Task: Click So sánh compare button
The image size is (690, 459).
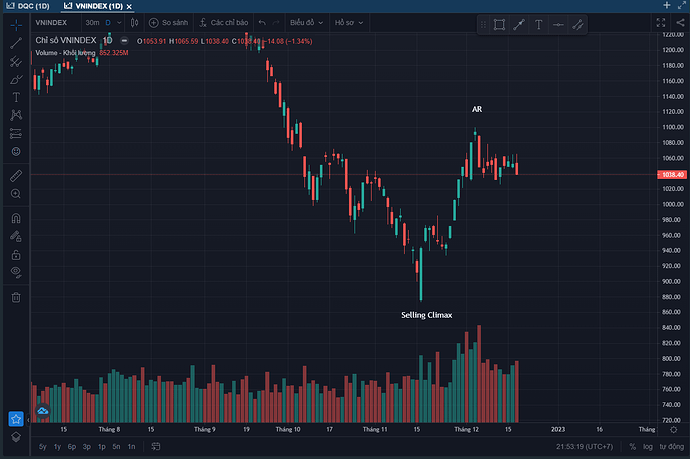Action: (169, 22)
